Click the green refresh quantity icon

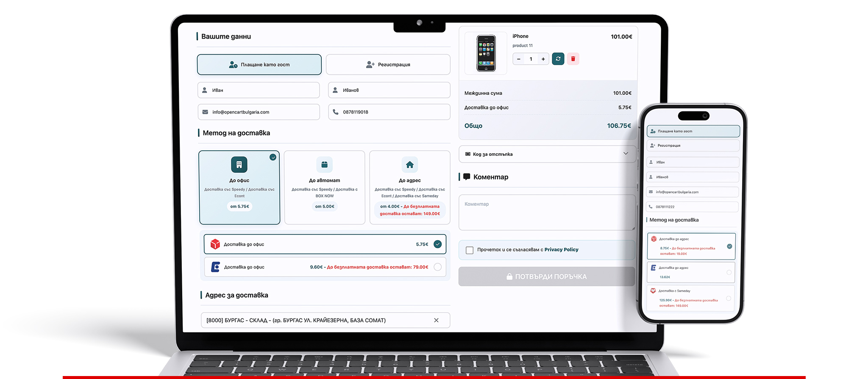pos(558,59)
